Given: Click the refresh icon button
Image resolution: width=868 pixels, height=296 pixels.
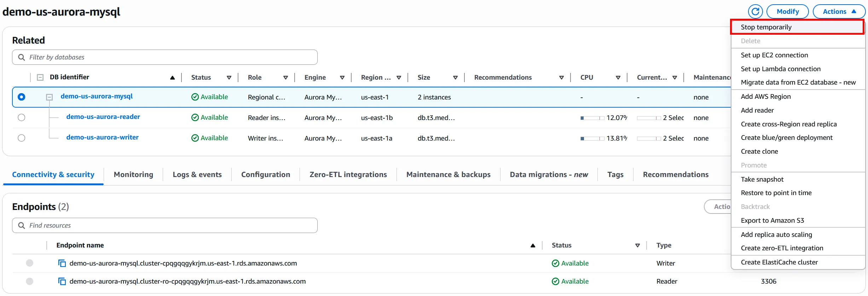Looking at the screenshot, I should tap(755, 12).
